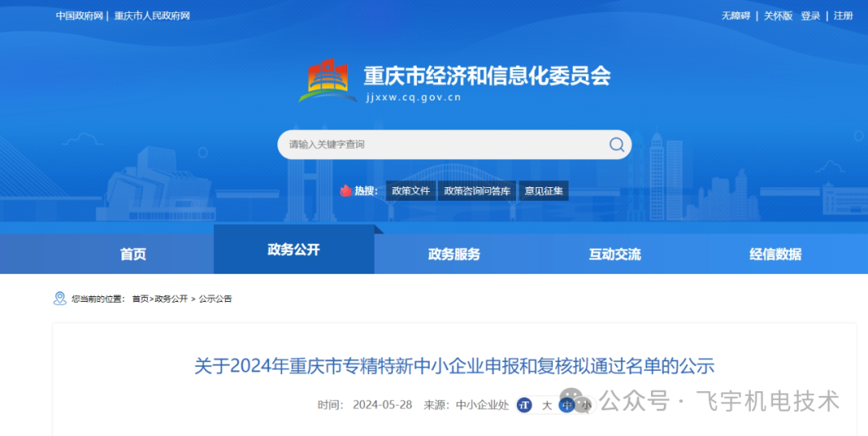This screenshot has height=436, width=868.
Task: Open the 政务公开 navigation tab
Action: pyautogui.click(x=294, y=250)
